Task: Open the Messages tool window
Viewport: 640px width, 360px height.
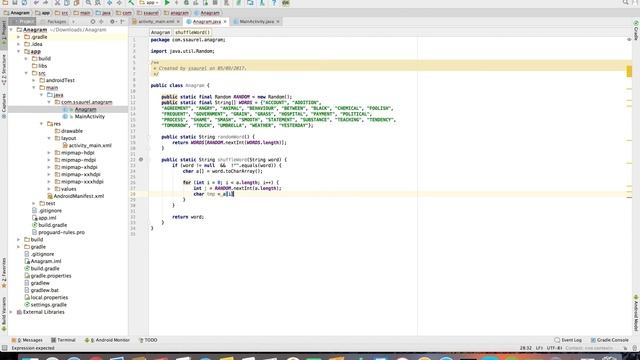Action: tap(27, 340)
